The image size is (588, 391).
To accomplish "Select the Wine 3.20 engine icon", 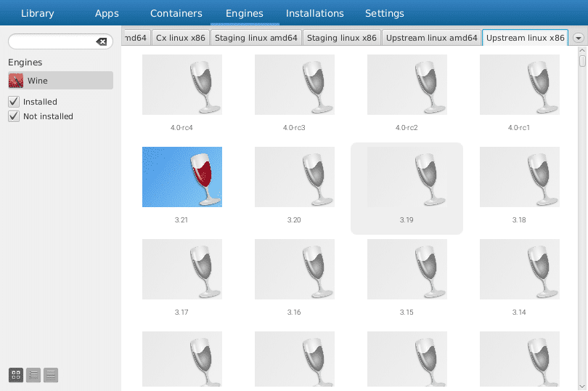I will 295,177.
